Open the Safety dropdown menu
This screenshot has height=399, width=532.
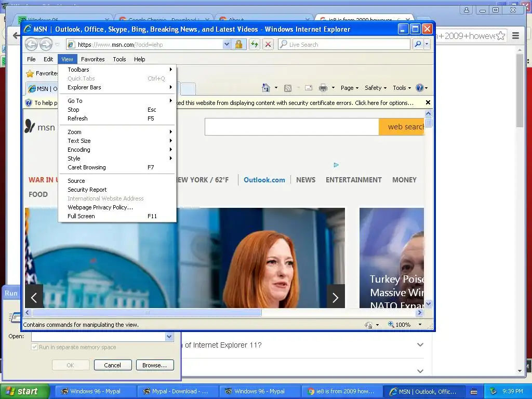click(x=376, y=88)
